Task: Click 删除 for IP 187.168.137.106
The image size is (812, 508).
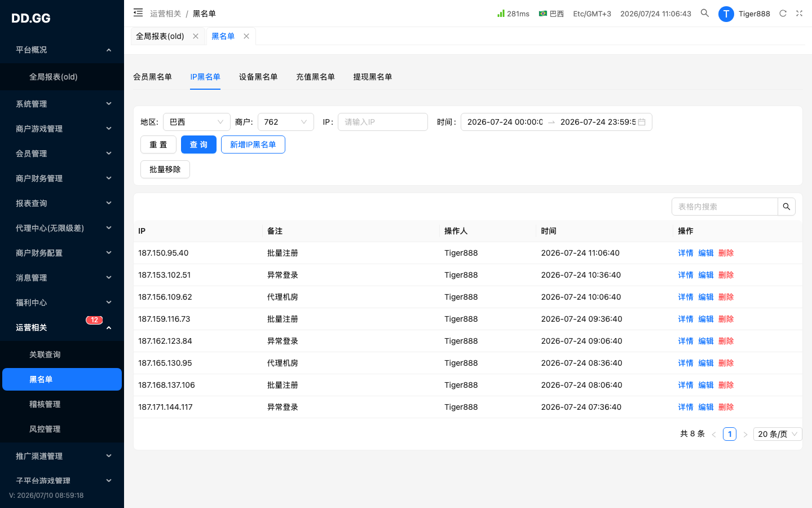Action: 726,385
